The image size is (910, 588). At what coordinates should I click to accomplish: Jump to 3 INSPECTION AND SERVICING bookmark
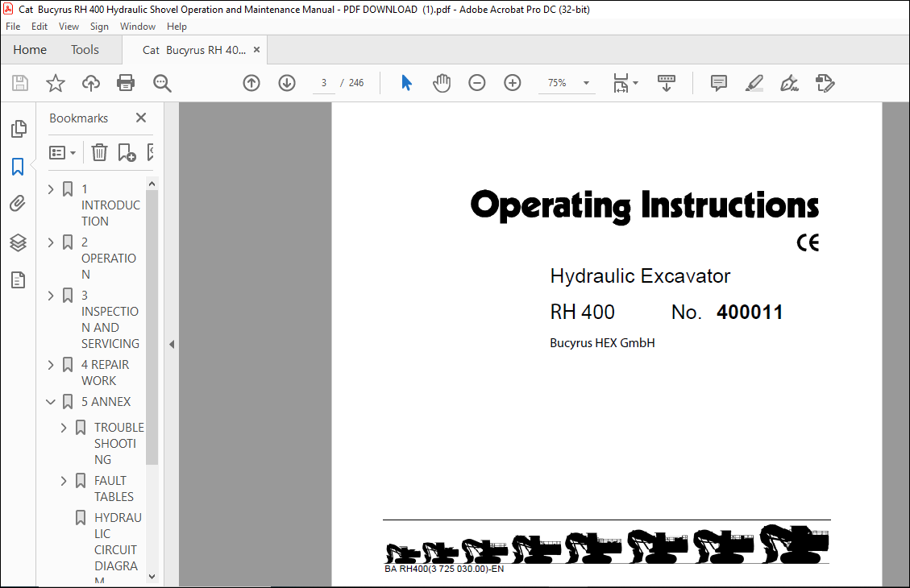(x=110, y=320)
